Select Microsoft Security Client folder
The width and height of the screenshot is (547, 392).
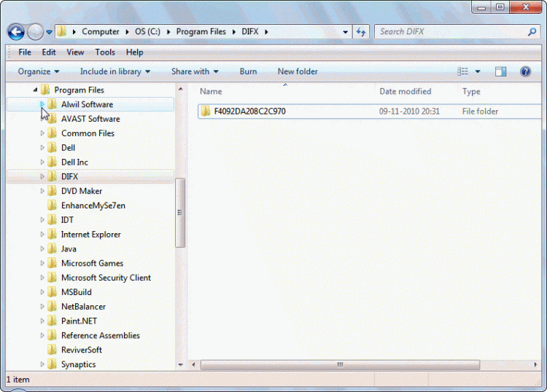coord(106,278)
